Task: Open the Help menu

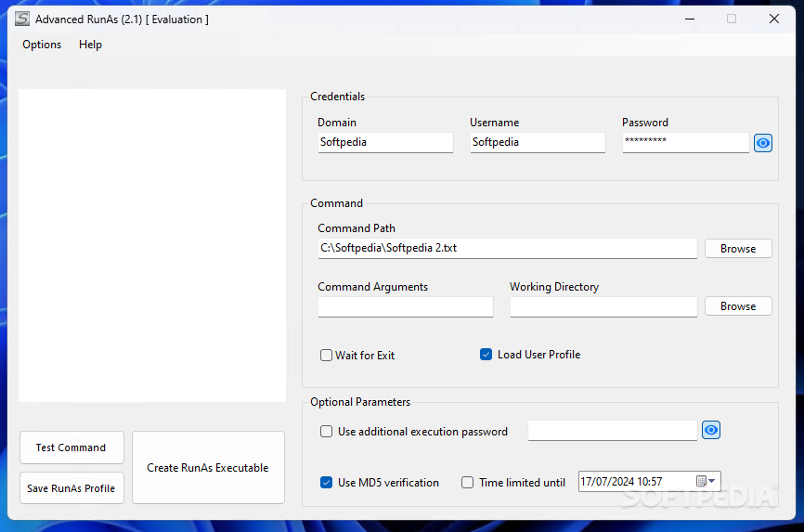Action: pos(90,45)
